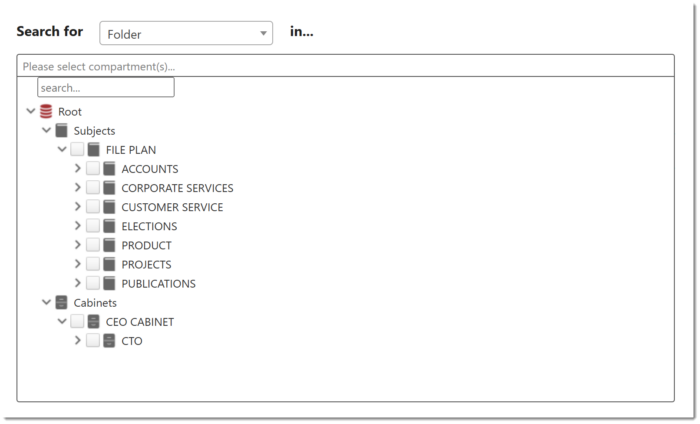Click the PUBLICATIONS book icon
Viewport: 700px width, 424px height.
(109, 283)
